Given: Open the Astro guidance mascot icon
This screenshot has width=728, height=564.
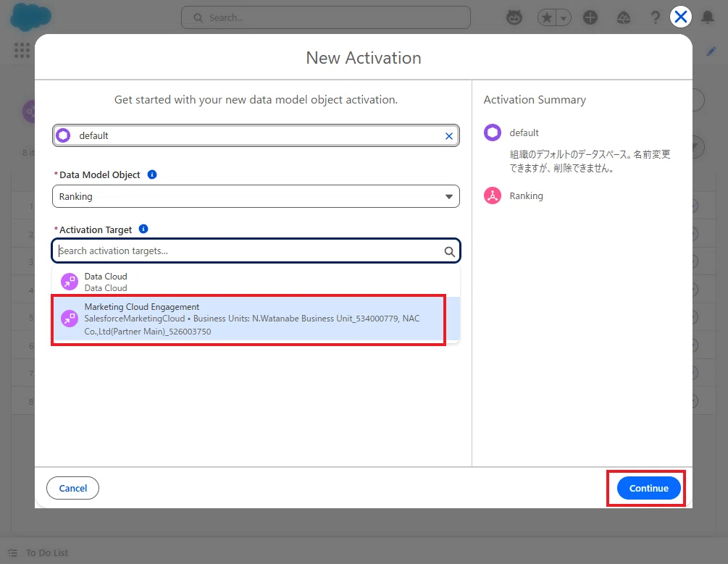Looking at the screenshot, I should click(x=514, y=17).
